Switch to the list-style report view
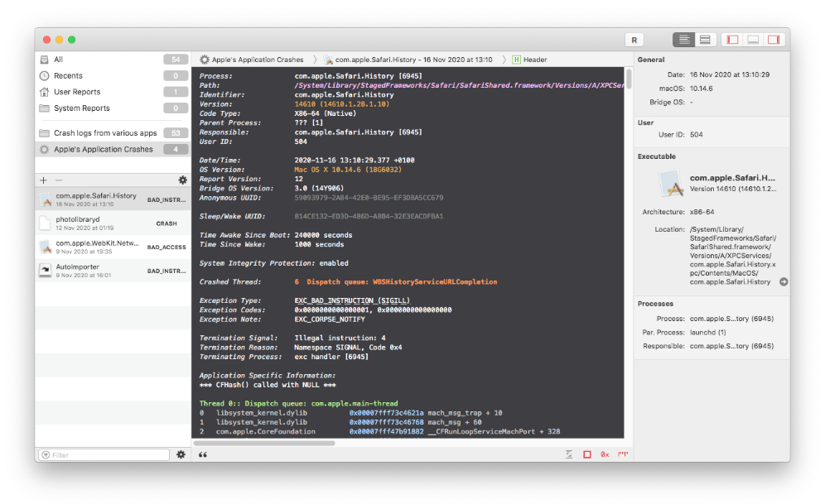Viewport: 825px width, 504px height. (705, 40)
